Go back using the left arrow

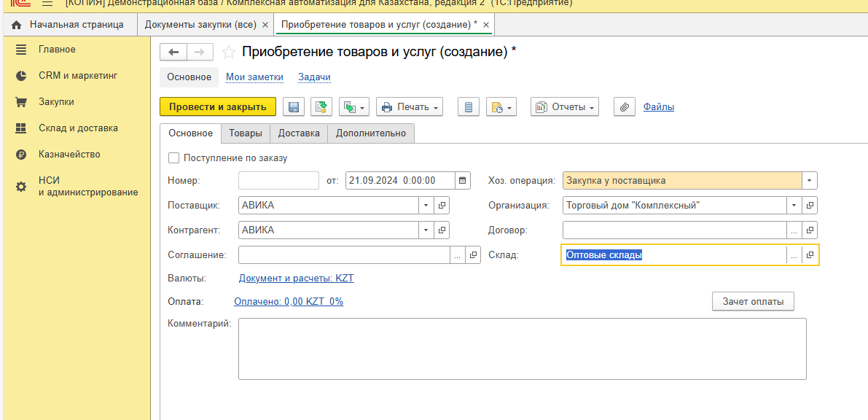(x=173, y=52)
